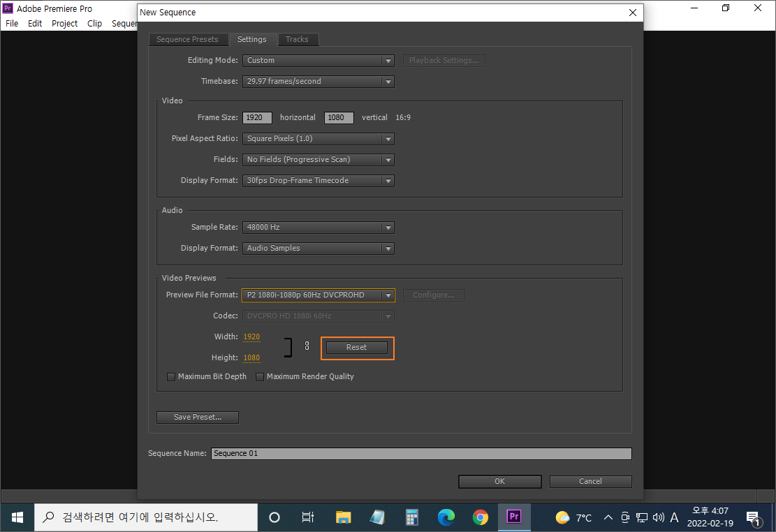The image size is (776, 532).
Task: Switch to Tracks tab
Action: pos(297,40)
